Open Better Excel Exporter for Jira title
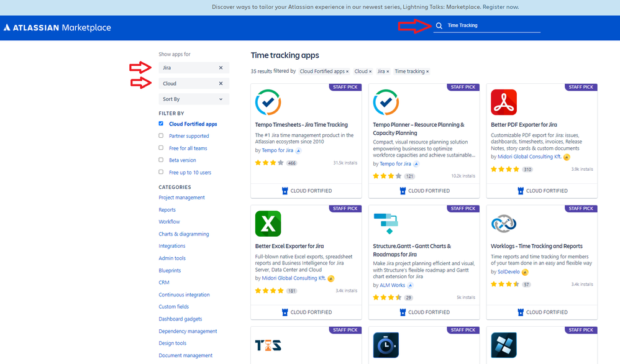Viewport: 620px width, 364px height. tap(289, 246)
